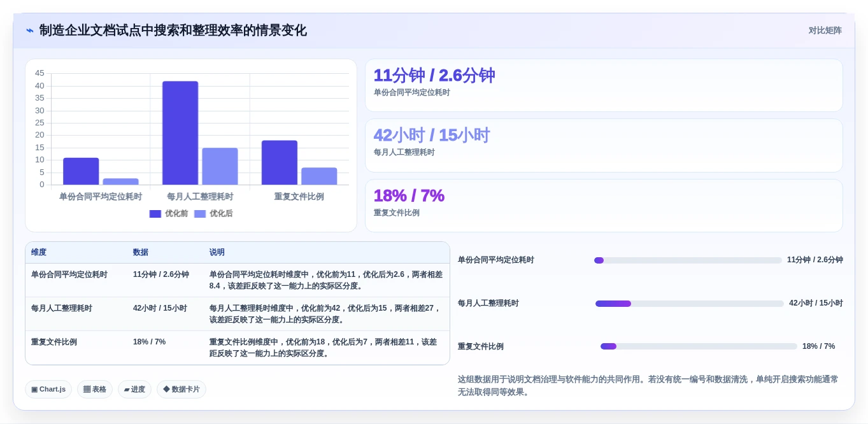This screenshot has width=868, height=424.
Task: Click progress value 18% / 7%
Action: coord(818,346)
